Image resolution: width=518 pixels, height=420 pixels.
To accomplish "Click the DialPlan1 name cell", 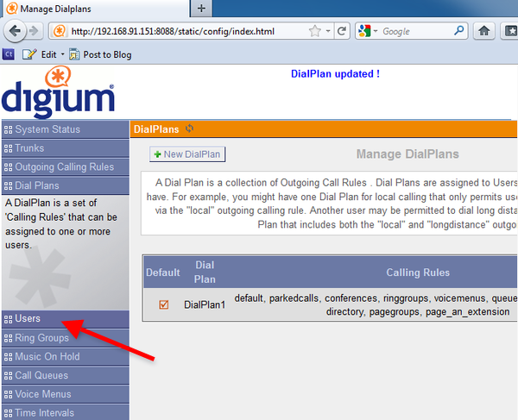I will pos(205,304).
